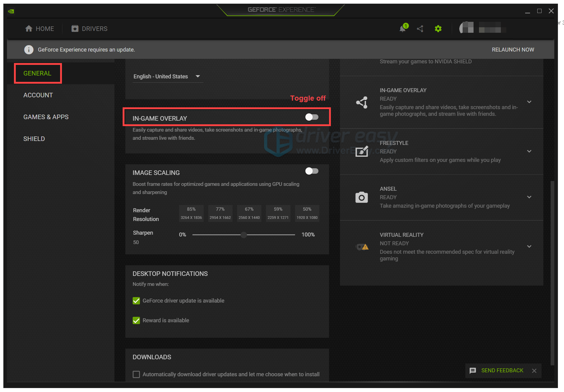Open the settings gear
The width and height of the screenshot is (564, 392).
(x=438, y=28)
